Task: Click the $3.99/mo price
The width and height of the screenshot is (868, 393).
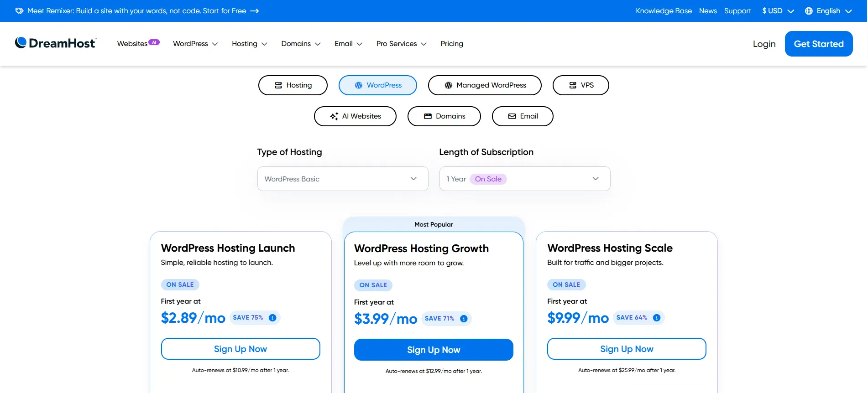Action: pos(386,319)
